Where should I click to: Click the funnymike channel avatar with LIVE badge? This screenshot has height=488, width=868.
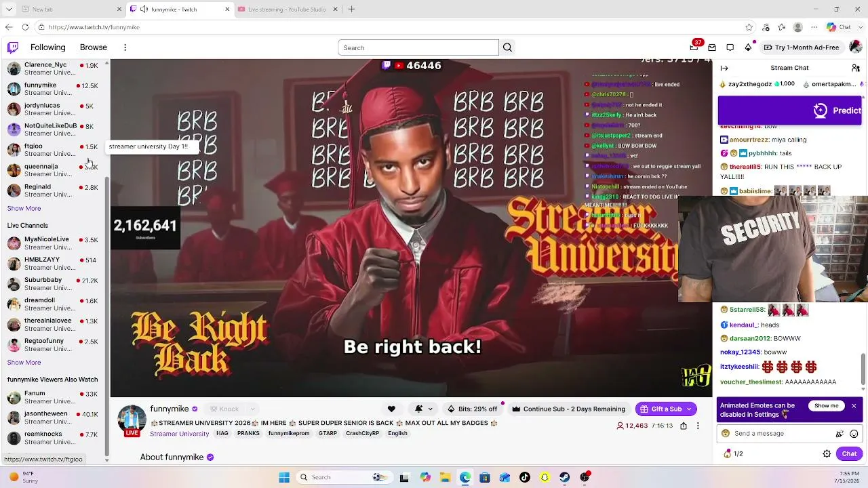(132, 421)
